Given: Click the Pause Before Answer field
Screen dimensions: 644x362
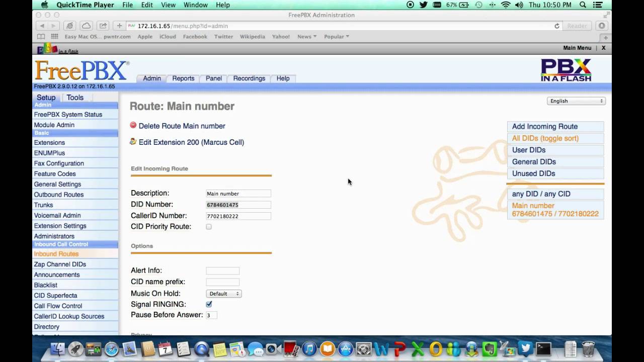Looking at the screenshot, I should click(211, 315).
